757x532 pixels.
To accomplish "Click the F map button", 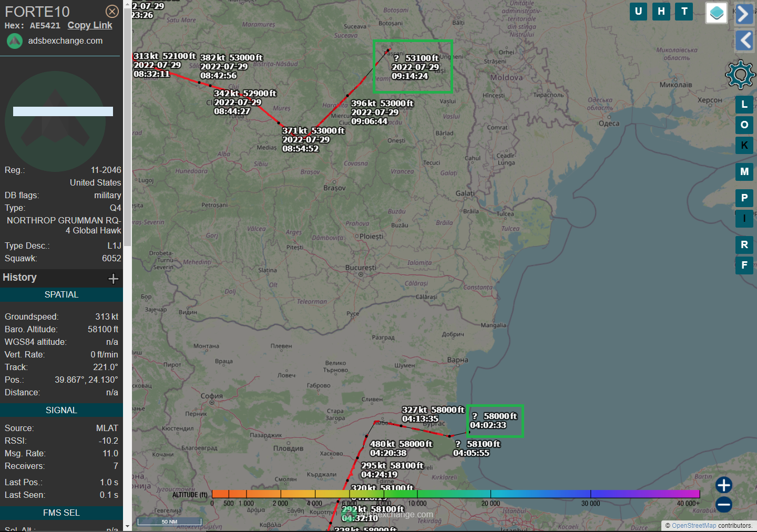I will coord(744,265).
